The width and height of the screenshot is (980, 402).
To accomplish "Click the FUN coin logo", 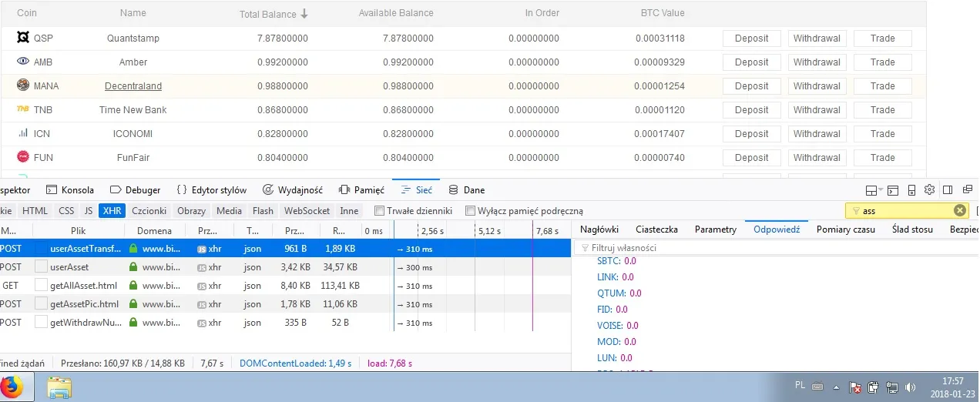I will point(23,157).
